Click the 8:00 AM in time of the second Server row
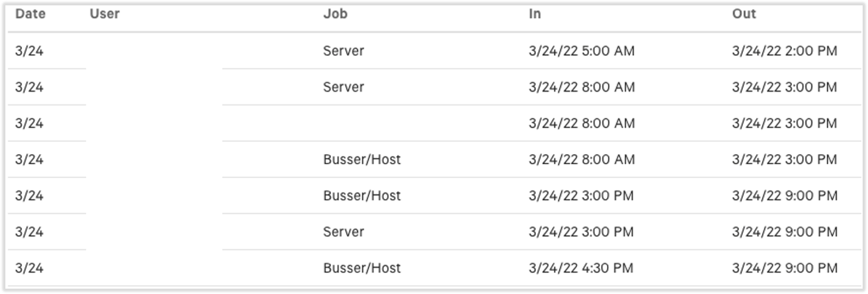The height and width of the screenshot is (294, 868). click(x=581, y=87)
